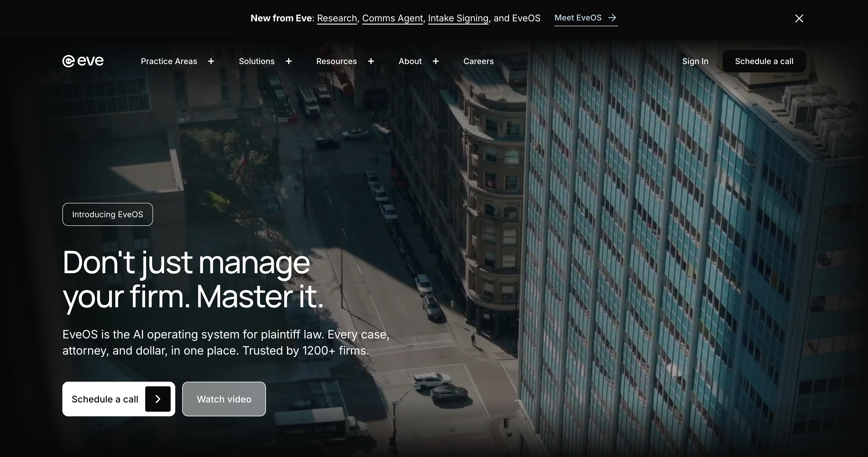Screen dimensions: 868x457
Task: Click the chevron arrow on the hero Schedule a call button
Action: [x=158, y=399]
